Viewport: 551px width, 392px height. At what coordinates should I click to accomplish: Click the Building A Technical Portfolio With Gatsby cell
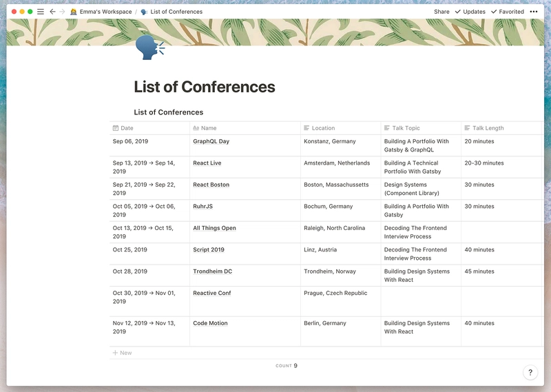[x=421, y=167]
